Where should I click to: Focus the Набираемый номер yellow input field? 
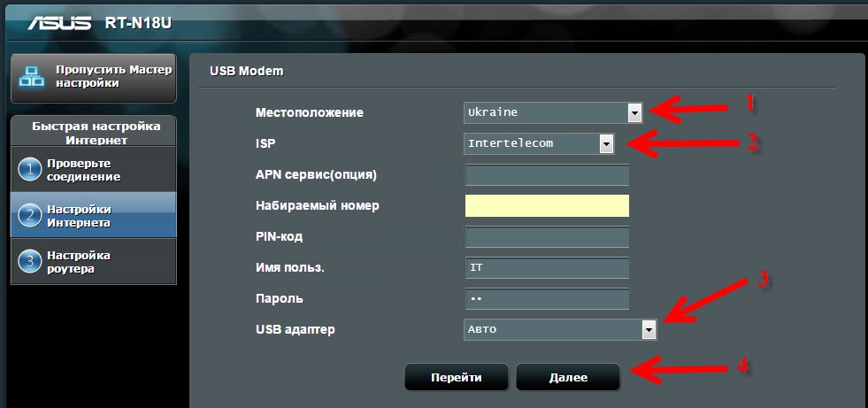click(x=547, y=206)
